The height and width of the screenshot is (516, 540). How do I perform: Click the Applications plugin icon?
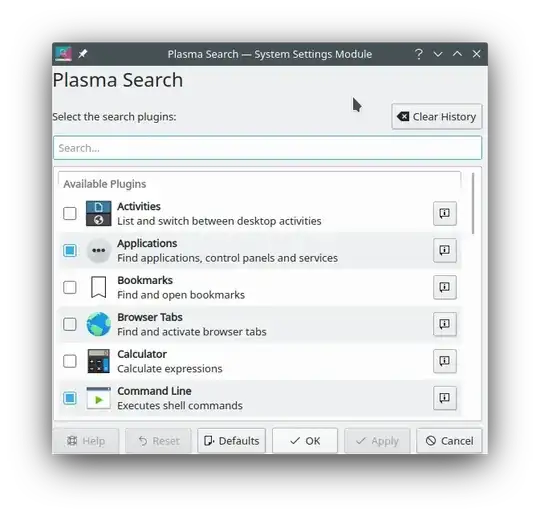tap(98, 250)
